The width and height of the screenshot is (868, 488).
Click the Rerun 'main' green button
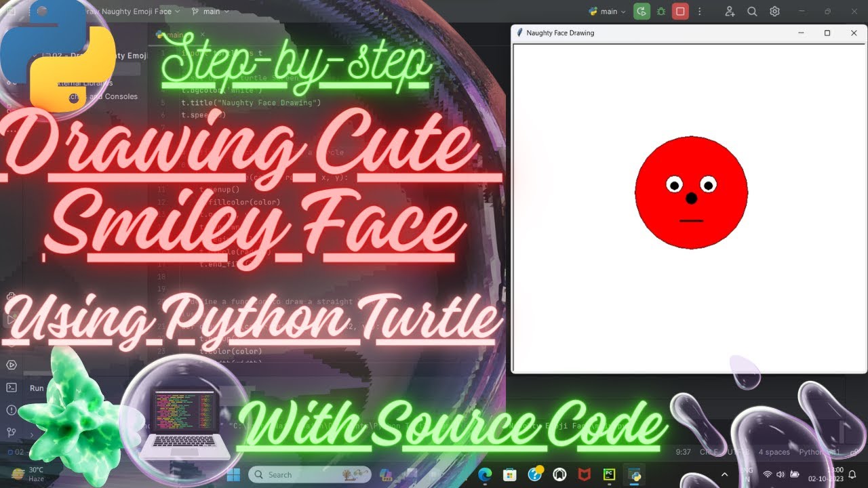click(x=641, y=12)
